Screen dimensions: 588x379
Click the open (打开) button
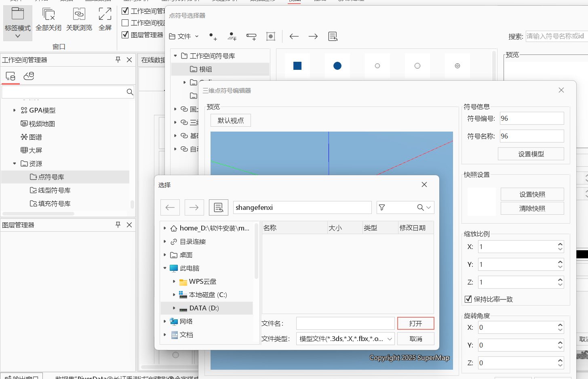(415, 323)
